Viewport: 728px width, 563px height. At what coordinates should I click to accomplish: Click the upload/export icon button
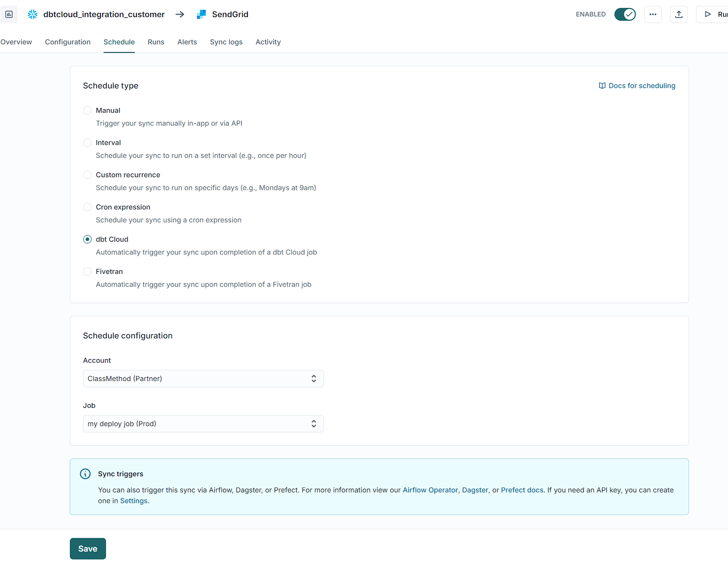(679, 15)
